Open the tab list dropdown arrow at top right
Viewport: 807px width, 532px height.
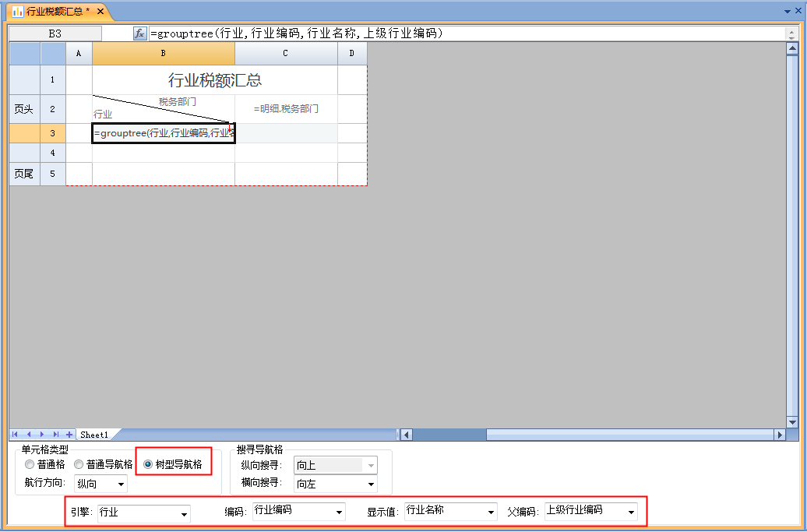[x=787, y=11]
